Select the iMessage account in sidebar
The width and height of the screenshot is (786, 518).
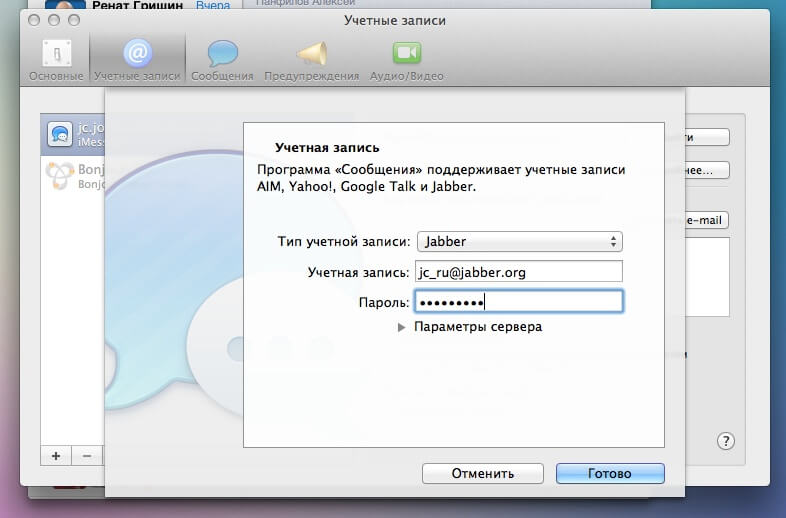coord(73,134)
